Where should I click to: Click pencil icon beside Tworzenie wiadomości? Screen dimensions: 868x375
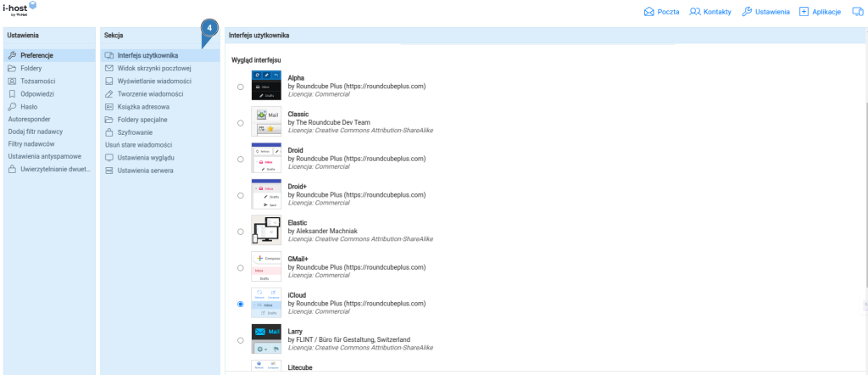pos(109,93)
